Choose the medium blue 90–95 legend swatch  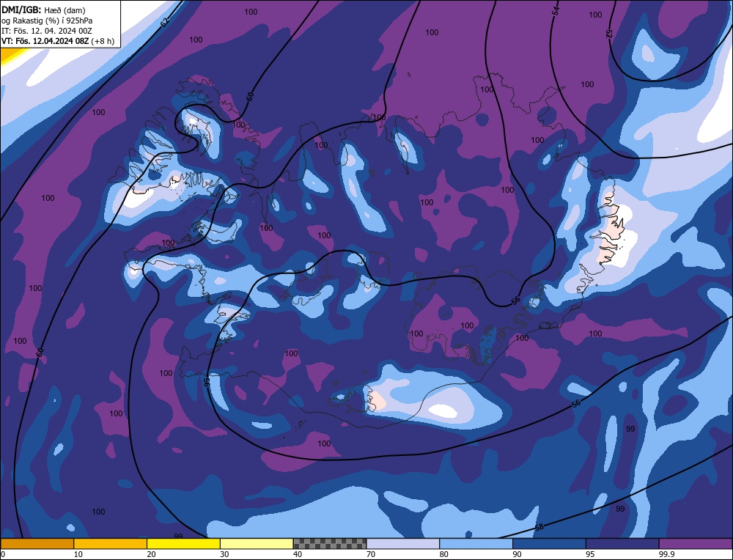[549, 543]
